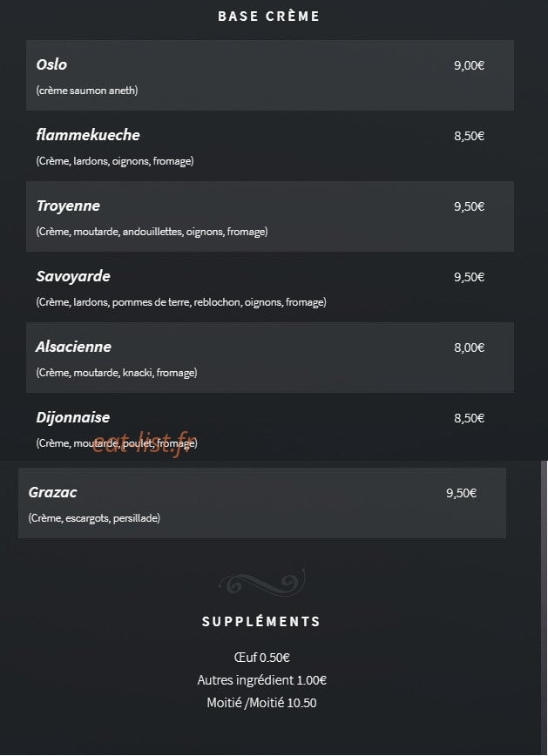
Task: Open the flammekueche menu item
Action: (x=270, y=145)
